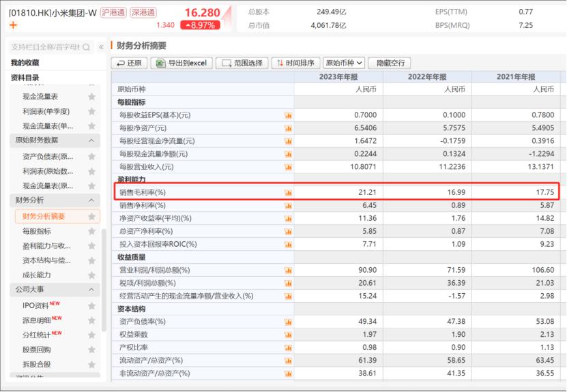Image resolution: width=567 pixels, height=392 pixels.
Task: Click the 2021年年报 column header
Action: coord(516,77)
